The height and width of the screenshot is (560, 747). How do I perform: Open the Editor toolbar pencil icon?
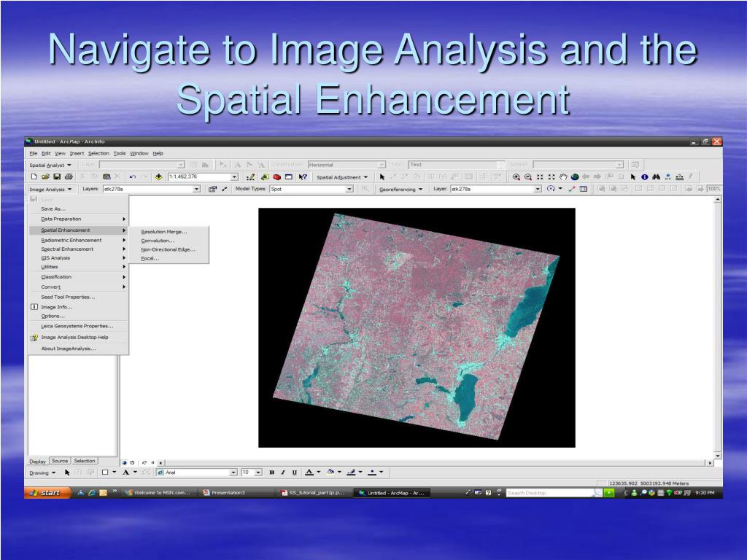(x=251, y=176)
